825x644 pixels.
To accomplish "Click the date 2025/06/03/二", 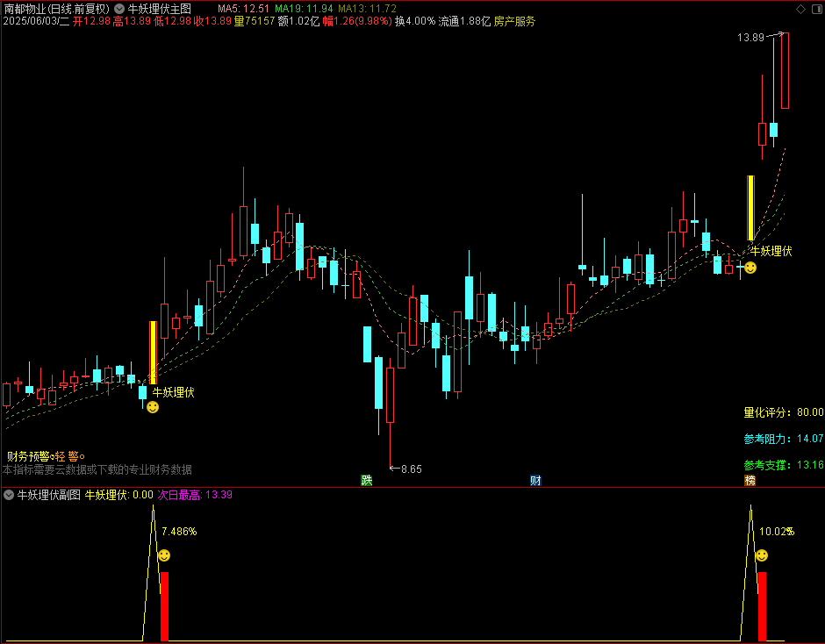I will [x=36, y=22].
